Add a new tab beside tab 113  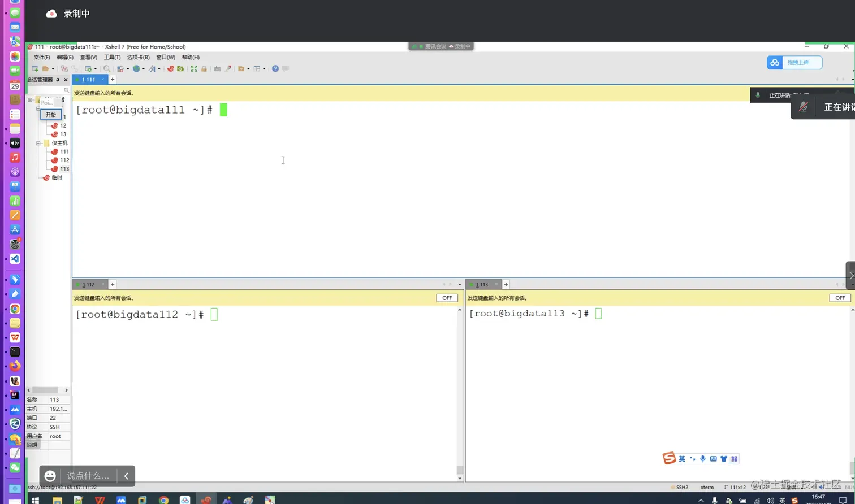coord(506,284)
